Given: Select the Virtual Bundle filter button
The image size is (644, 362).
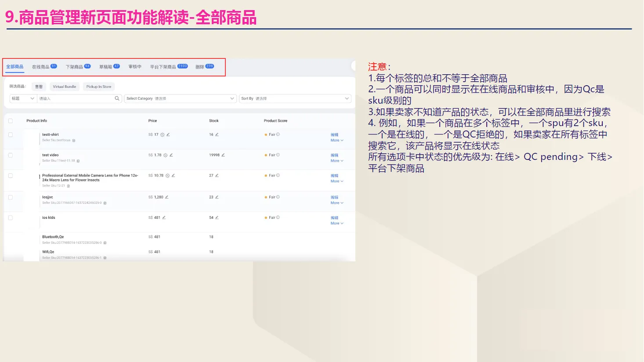Looking at the screenshot, I should 64,87.
